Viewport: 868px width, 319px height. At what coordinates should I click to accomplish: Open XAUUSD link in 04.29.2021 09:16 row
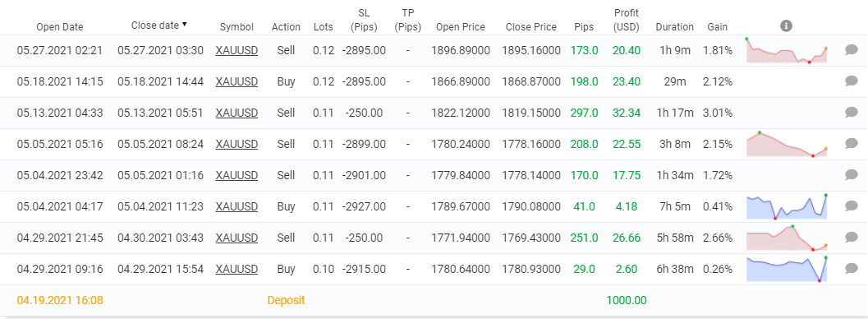click(237, 269)
